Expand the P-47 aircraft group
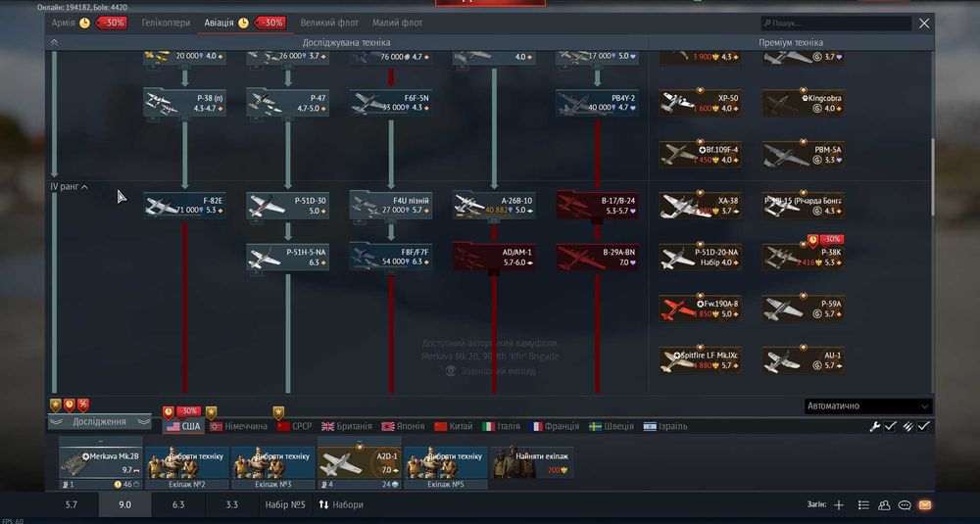 (287, 103)
